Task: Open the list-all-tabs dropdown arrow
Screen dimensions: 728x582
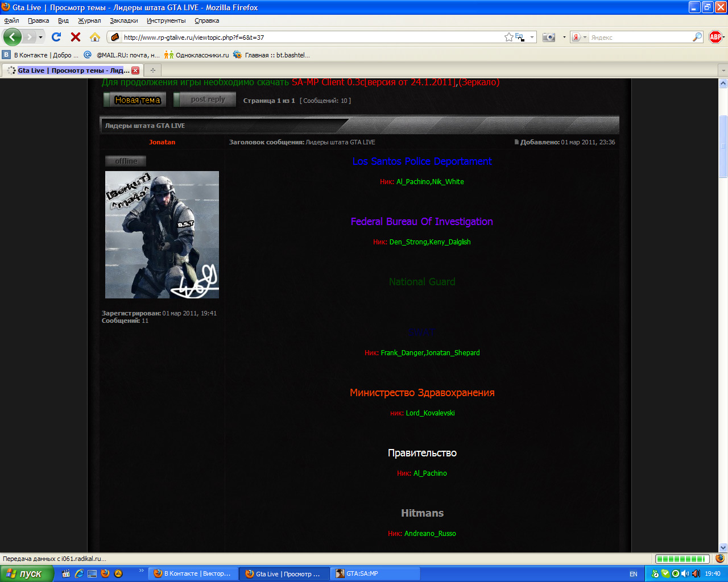Action: tap(723, 70)
